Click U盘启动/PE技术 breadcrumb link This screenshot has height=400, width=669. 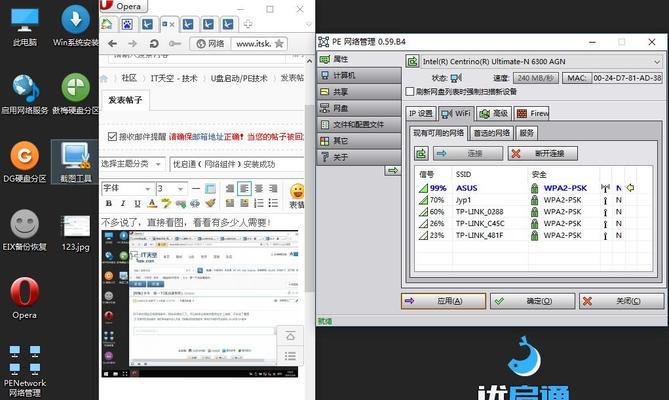pos(239,78)
